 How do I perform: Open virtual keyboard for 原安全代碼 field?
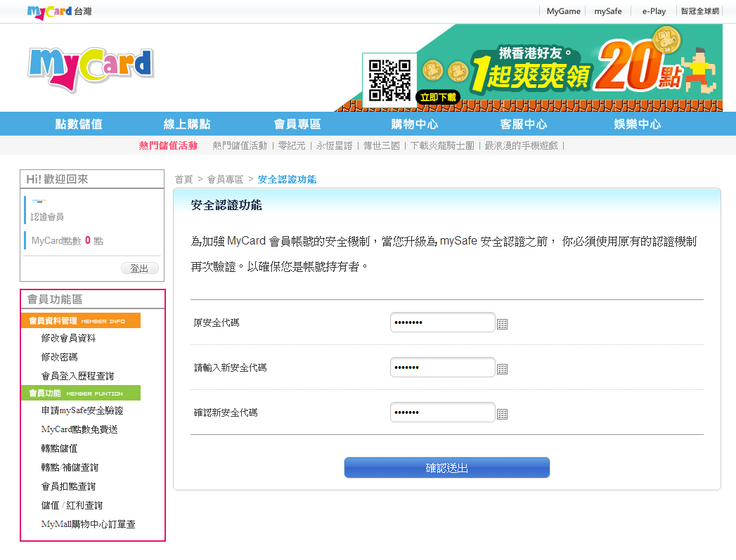[502, 324]
